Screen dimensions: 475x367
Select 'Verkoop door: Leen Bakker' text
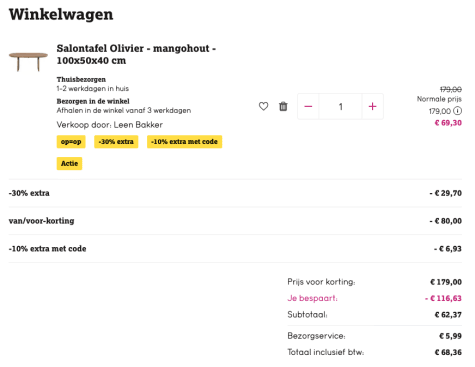[x=110, y=125]
